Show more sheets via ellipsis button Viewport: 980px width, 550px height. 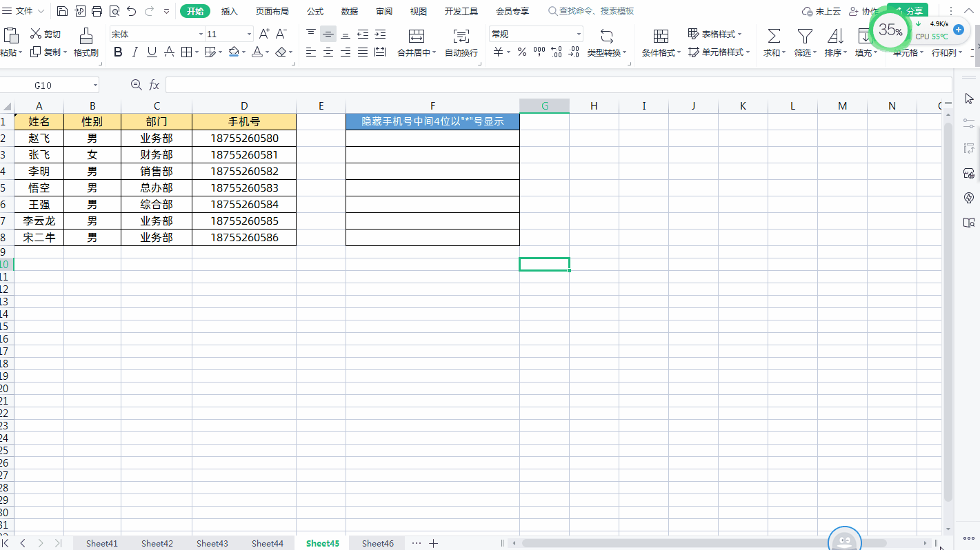(x=416, y=543)
